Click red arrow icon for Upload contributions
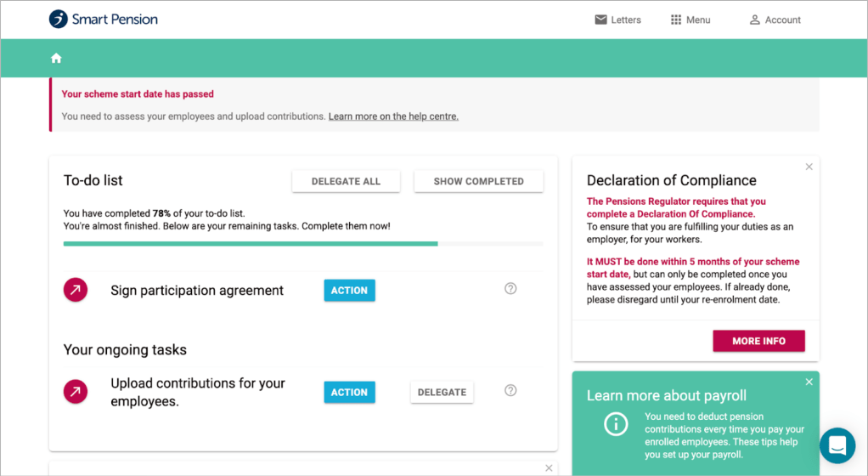The height and width of the screenshot is (476, 868). [76, 392]
